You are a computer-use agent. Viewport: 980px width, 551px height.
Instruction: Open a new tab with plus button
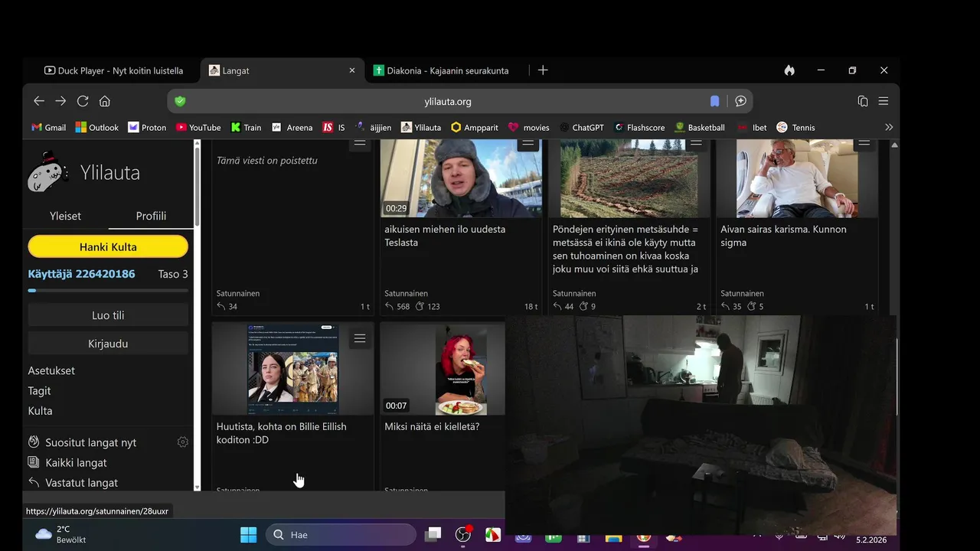[x=543, y=70]
